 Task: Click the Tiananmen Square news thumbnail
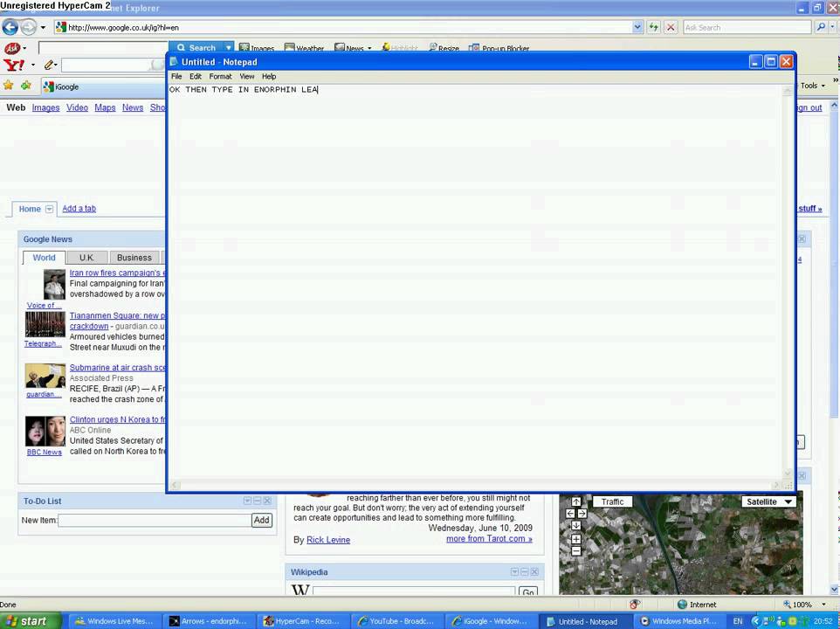pos(45,324)
